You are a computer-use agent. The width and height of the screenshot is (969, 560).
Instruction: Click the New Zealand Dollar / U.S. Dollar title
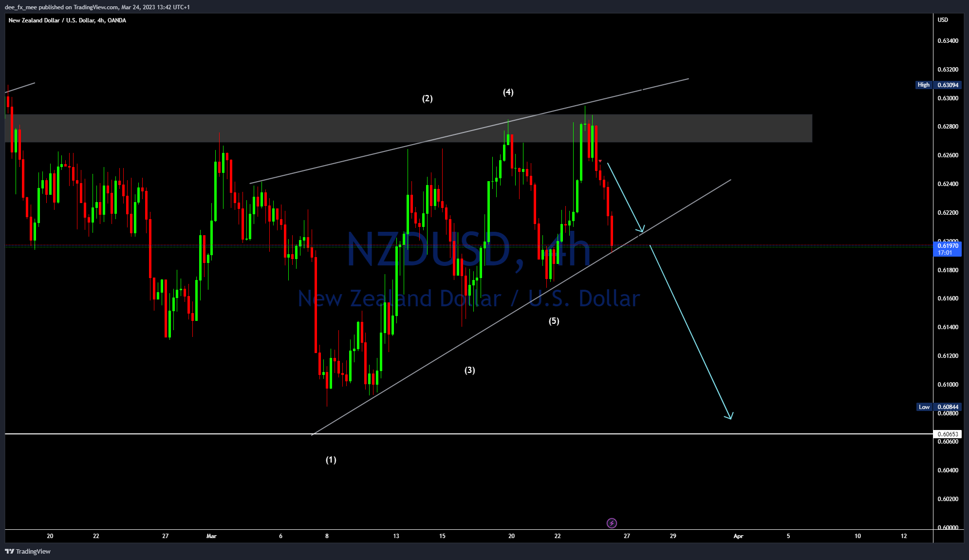tap(67, 20)
